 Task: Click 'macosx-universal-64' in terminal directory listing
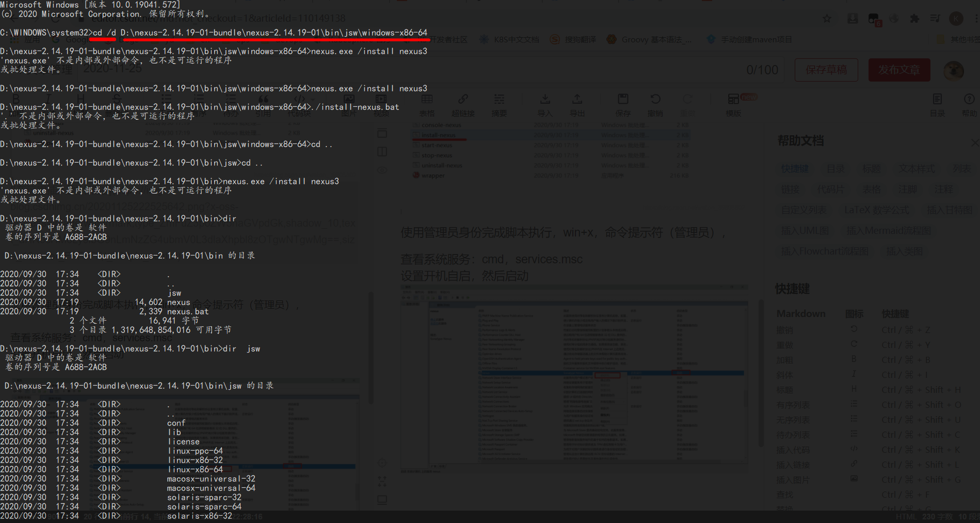211,488
